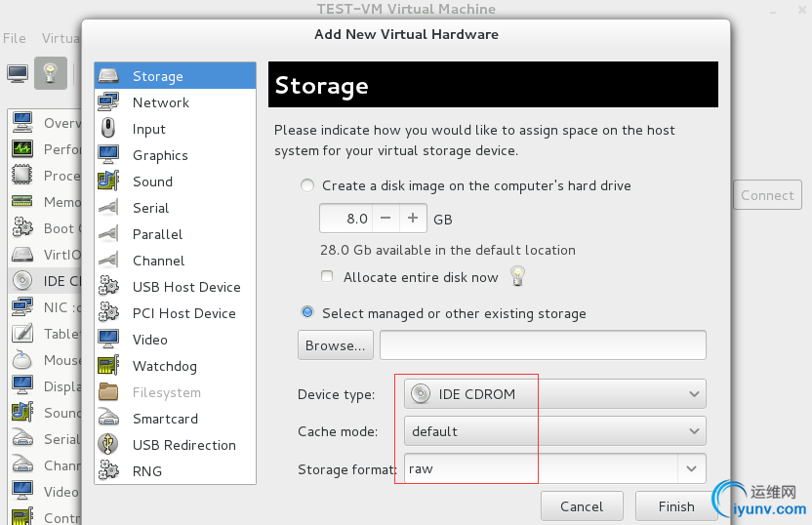This screenshot has height=525, width=812.
Task: Select the USB Redirection icon
Action: click(x=108, y=445)
